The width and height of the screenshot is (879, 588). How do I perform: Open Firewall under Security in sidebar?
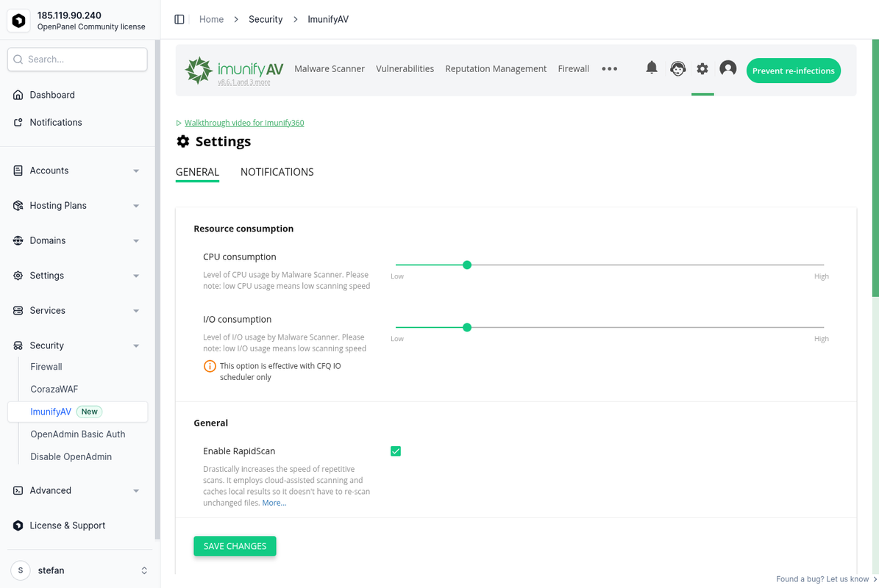coord(46,367)
